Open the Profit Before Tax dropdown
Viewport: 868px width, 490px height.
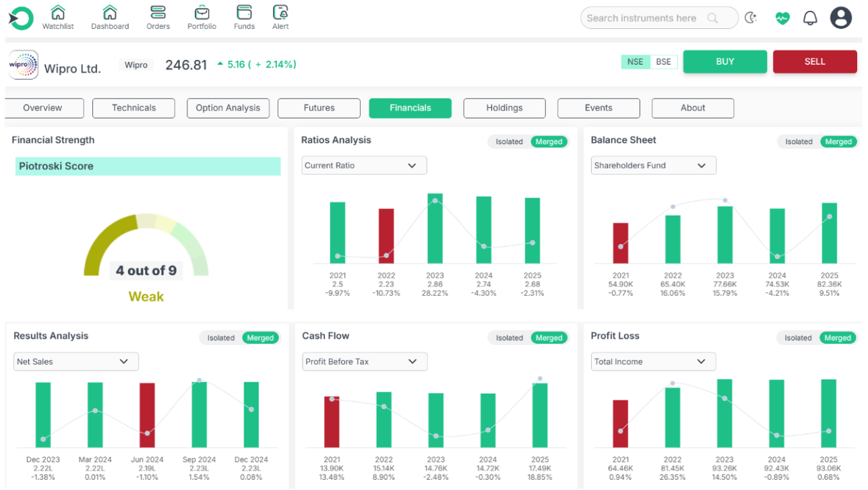click(365, 361)
